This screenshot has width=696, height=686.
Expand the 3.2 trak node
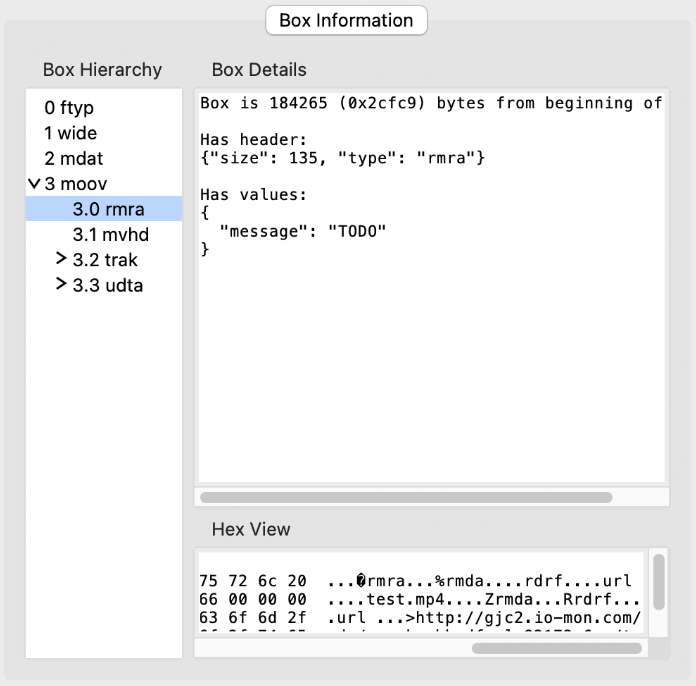(62, 260)
